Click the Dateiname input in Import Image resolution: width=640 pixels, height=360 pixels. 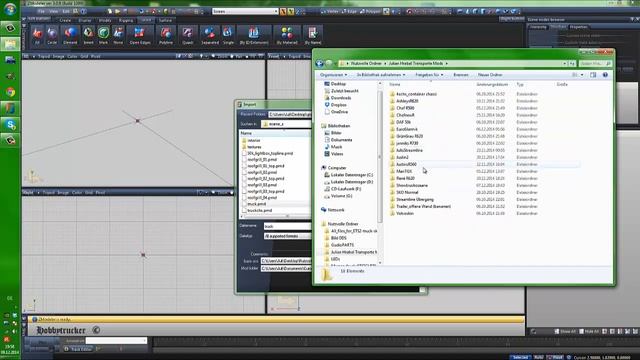click(x=287, y=226)
